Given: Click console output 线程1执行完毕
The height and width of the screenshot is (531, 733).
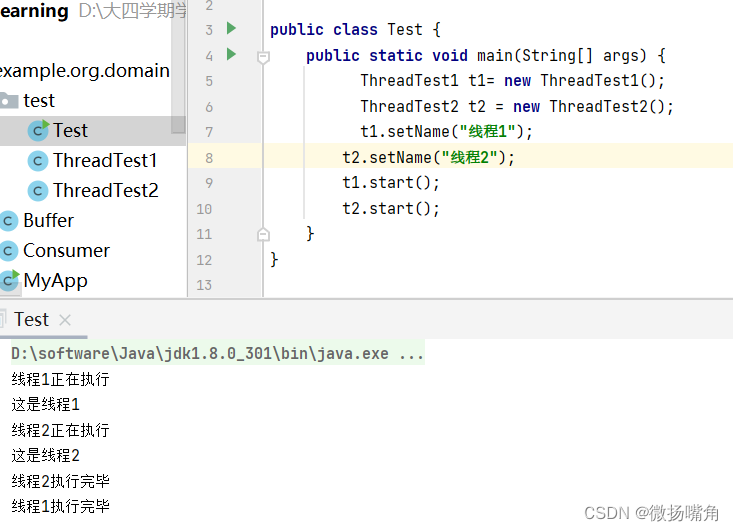Looking at the screenshot, I should (60, 506).
